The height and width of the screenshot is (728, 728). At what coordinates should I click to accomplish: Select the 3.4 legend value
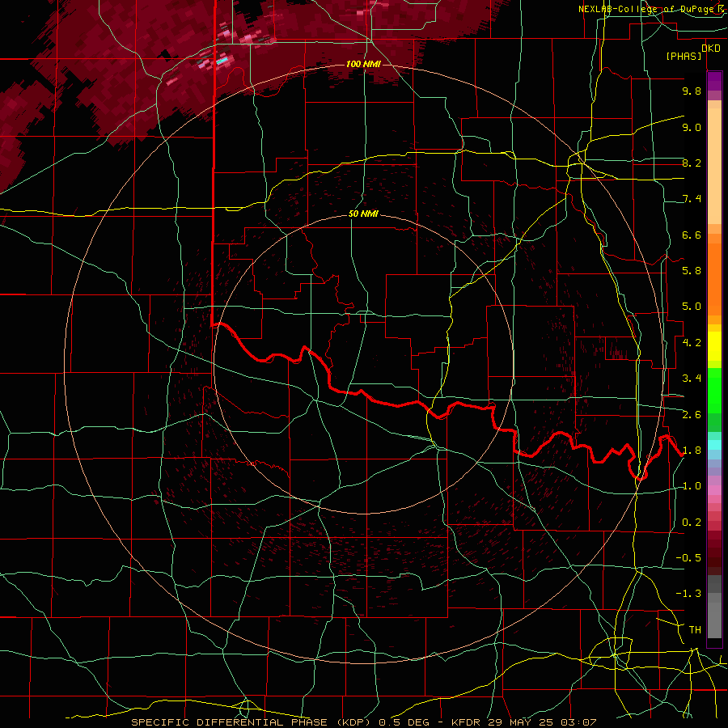(x=692, y=379)
